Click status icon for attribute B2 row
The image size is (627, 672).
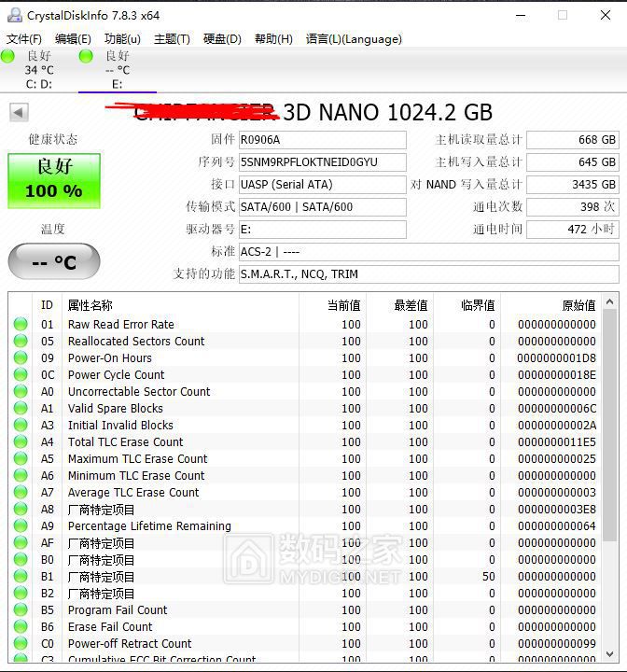(x=21, y=594)
